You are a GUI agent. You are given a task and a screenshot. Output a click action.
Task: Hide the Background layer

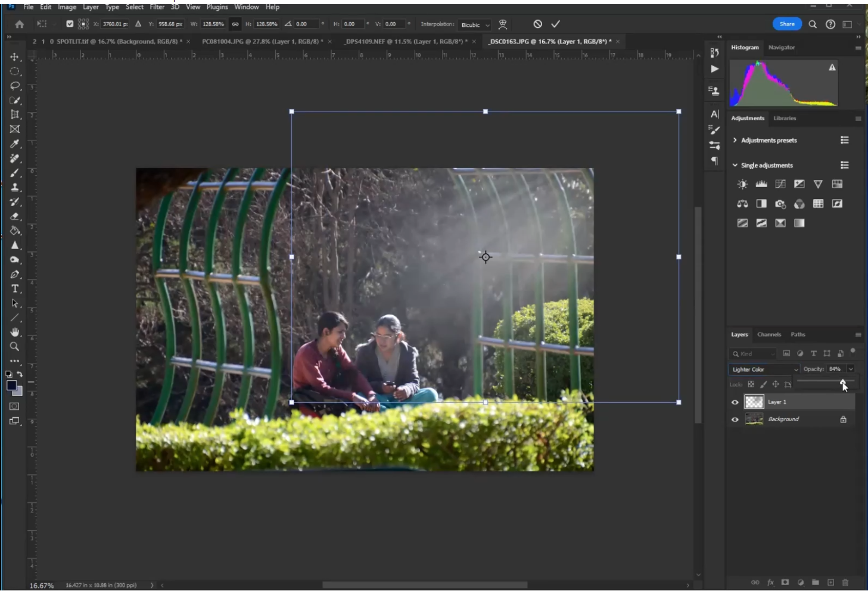pyautogui.click(x=735, y=419)
